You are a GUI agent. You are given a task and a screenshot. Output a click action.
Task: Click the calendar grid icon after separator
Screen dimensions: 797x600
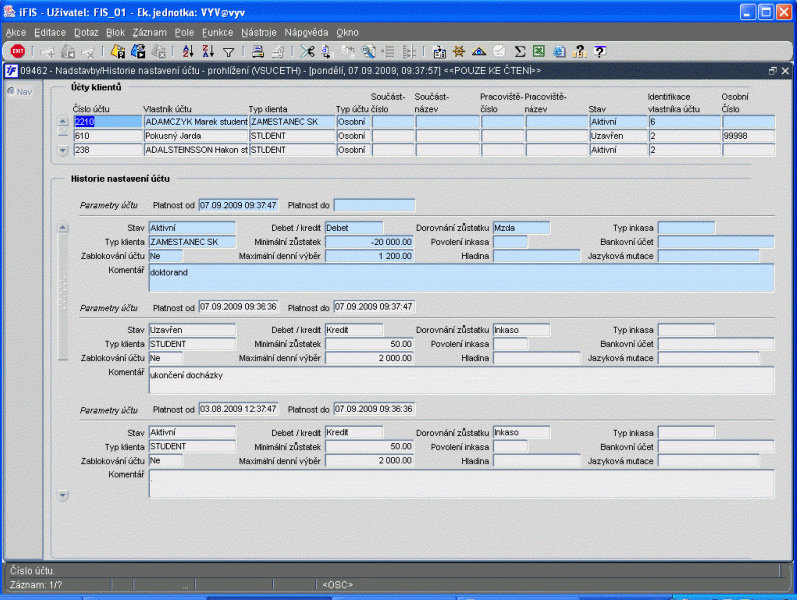(x=439, y=51)
